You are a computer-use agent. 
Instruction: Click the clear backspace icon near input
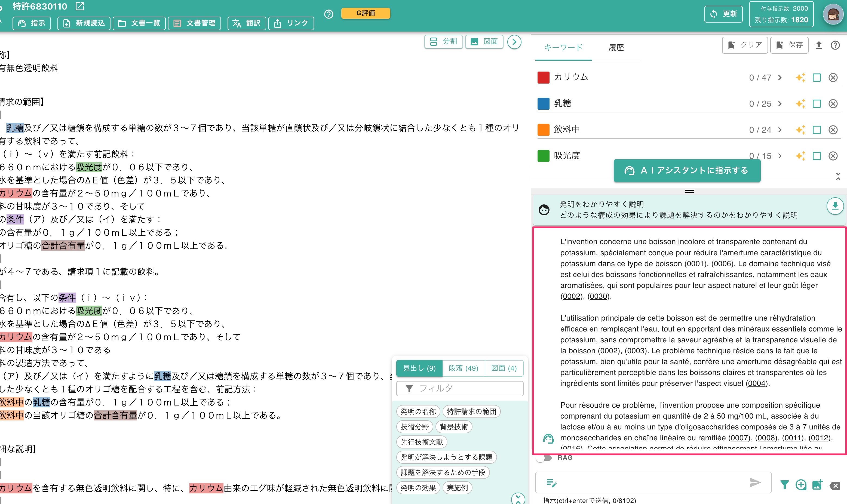(x=835, y=486)
